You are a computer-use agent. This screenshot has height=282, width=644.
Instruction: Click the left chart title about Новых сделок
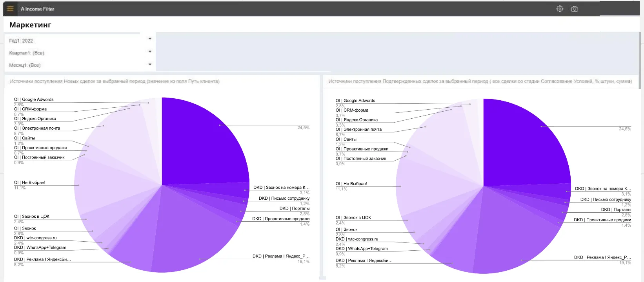(x=115, y=81)
